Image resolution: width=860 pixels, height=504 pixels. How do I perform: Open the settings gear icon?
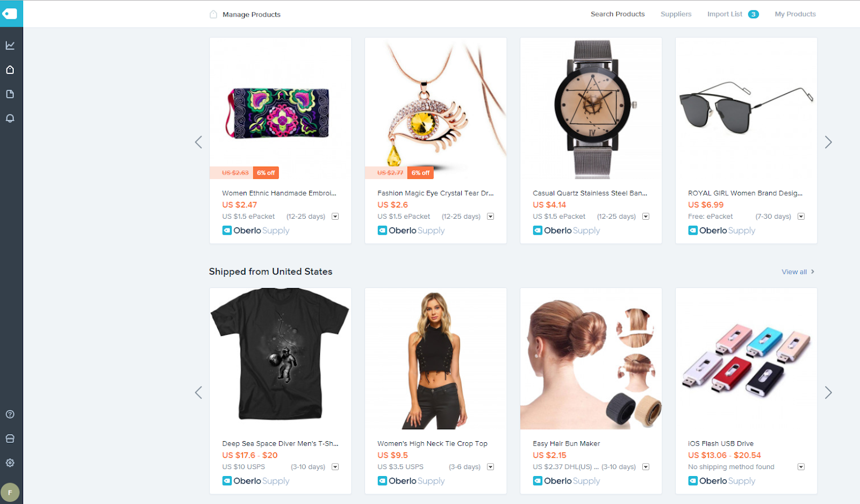[10, 463]
